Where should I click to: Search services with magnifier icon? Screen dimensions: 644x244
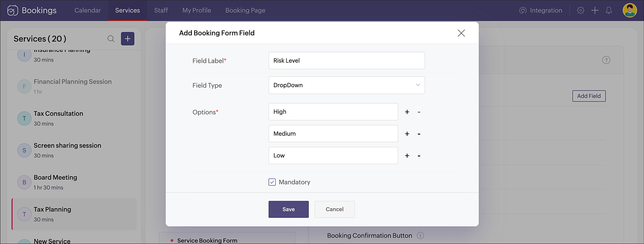[x=111, y=39]
